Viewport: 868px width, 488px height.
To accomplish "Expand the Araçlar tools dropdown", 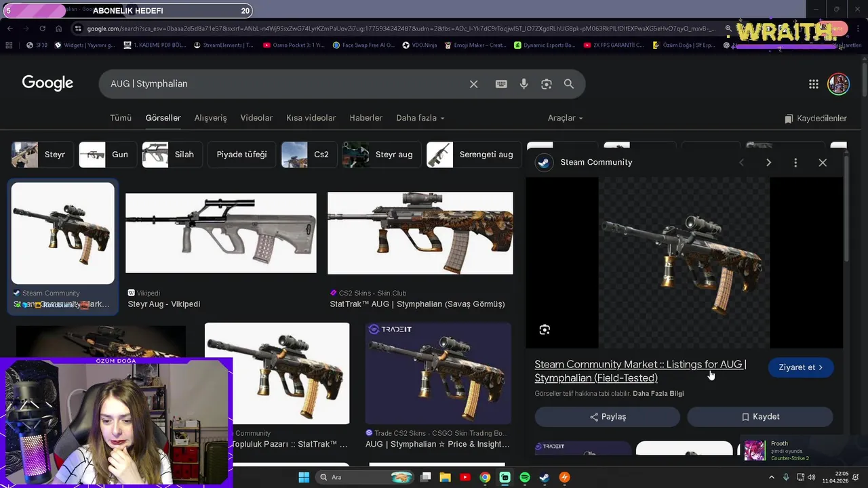I will 565,118.
